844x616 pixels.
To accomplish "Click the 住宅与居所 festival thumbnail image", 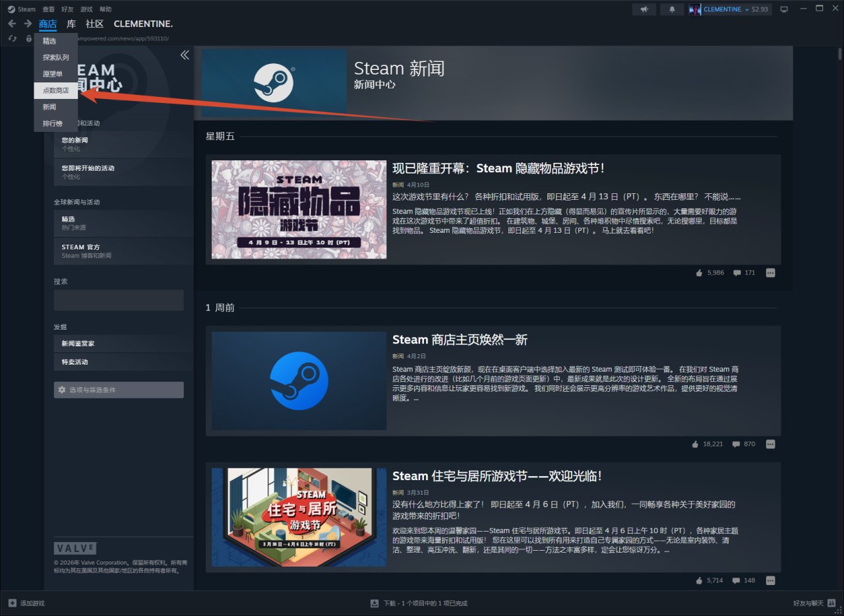I will point(299,518).
